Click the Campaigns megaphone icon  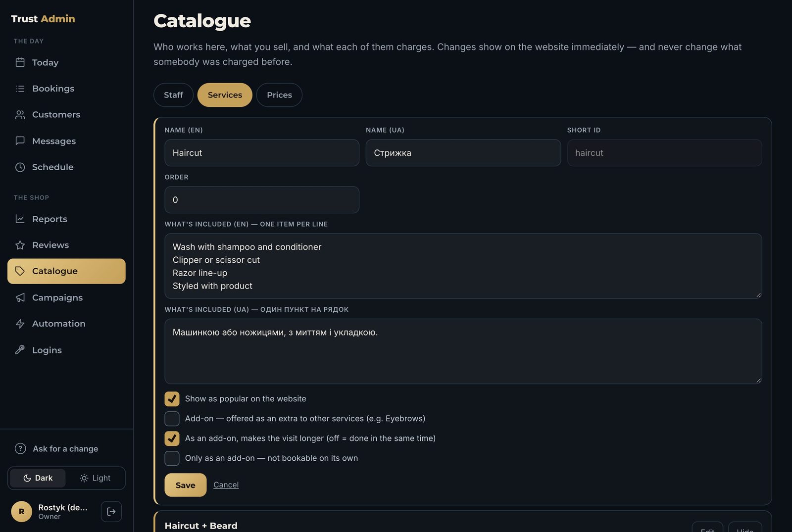[20, 297]
